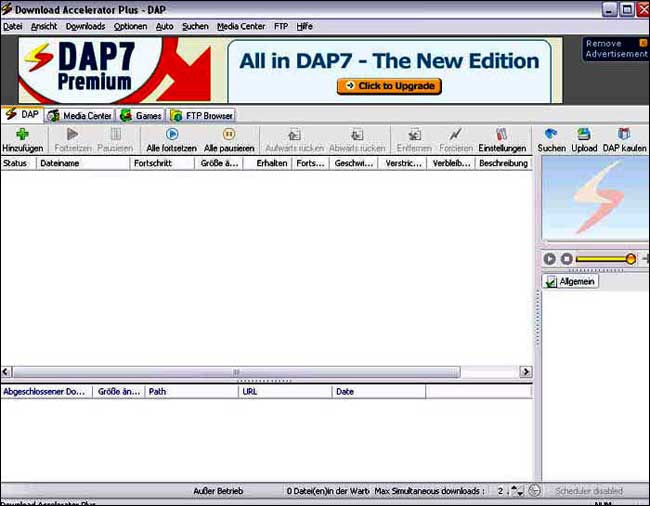Click the horizontal scrollbar thumb
The width and height of the screenshot is (650, 506).
236,372
